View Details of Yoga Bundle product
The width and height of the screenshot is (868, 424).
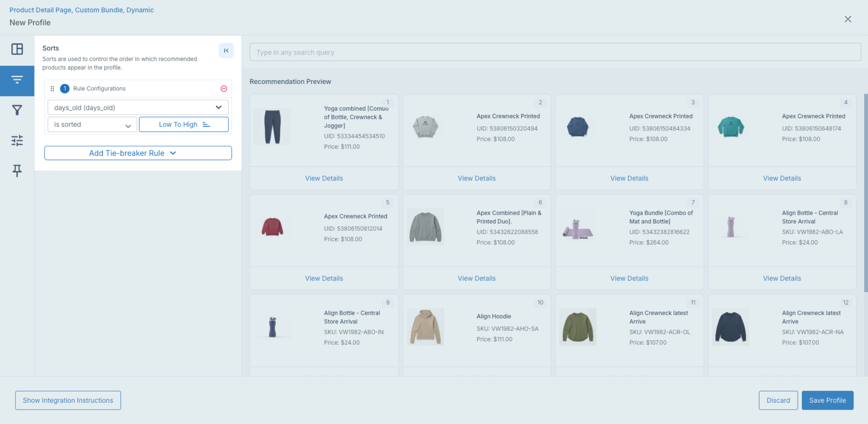[x=629, y=279]
